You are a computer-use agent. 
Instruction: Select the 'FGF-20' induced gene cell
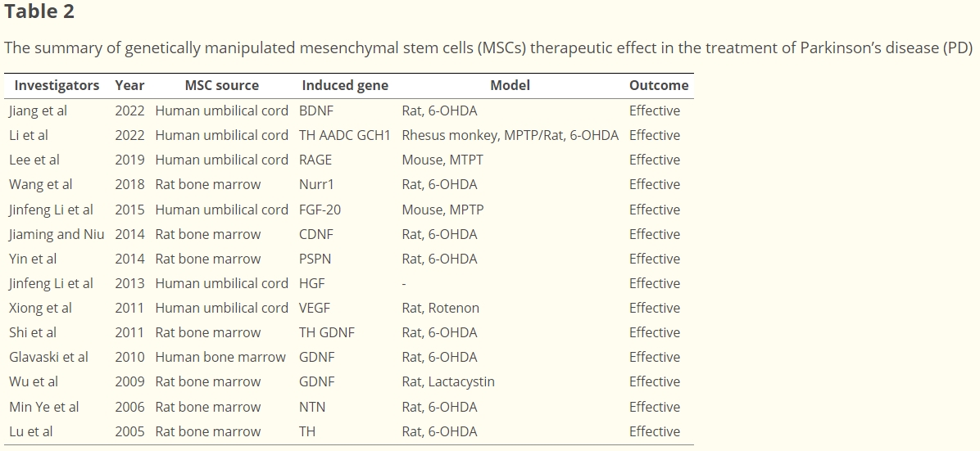320,210
